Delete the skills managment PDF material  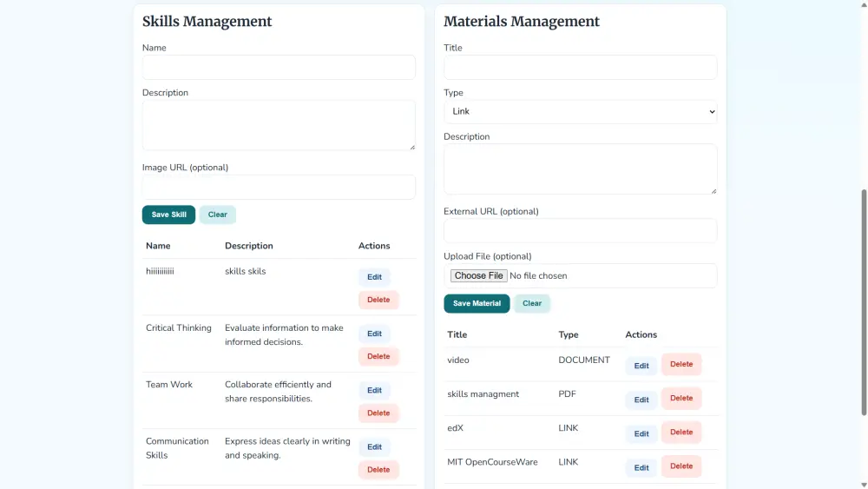681,399
